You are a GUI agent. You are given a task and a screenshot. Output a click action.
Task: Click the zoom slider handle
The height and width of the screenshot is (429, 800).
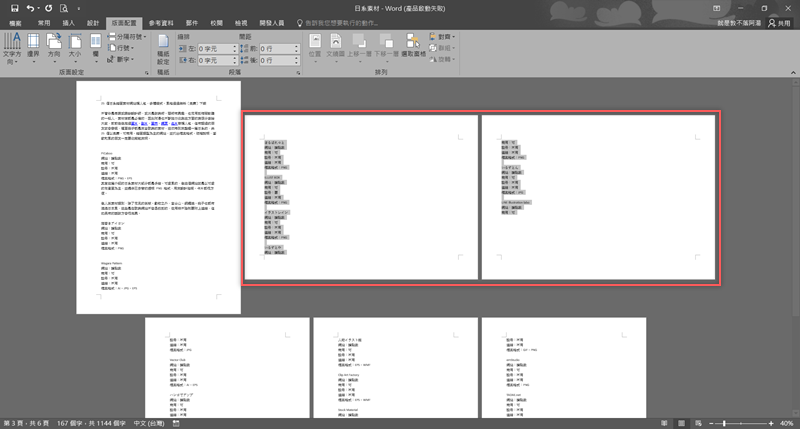724,423
